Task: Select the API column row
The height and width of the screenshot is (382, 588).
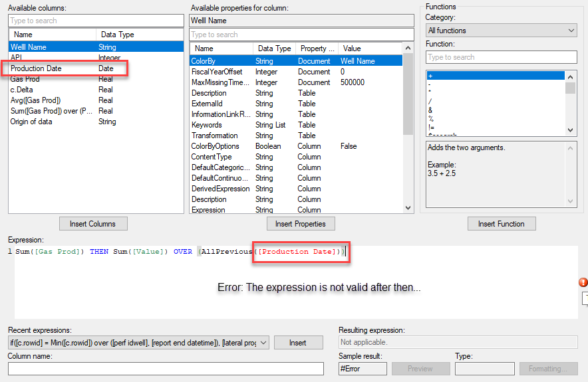Action: click(x=96, y=57)
